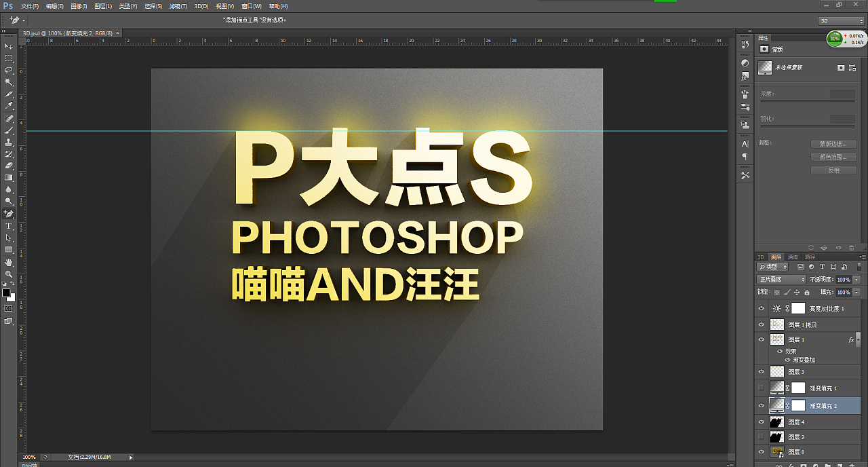
Task: Open the 3D(D) menu
Action: [201, 6]
